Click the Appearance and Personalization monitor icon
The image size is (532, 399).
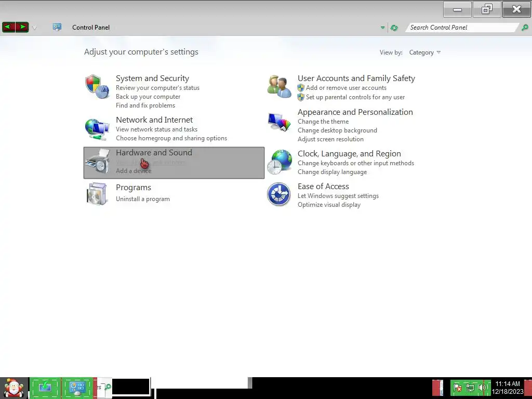coord(279,122)
